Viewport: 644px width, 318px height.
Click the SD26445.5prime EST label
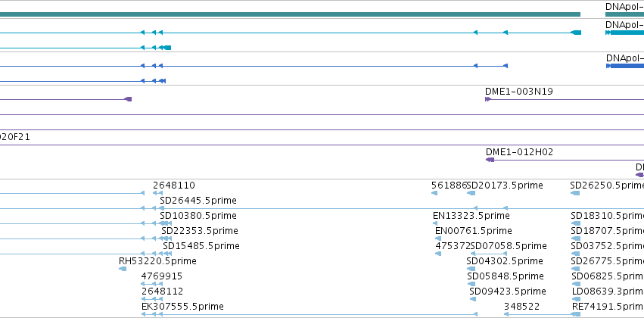[x=198, y=201]
